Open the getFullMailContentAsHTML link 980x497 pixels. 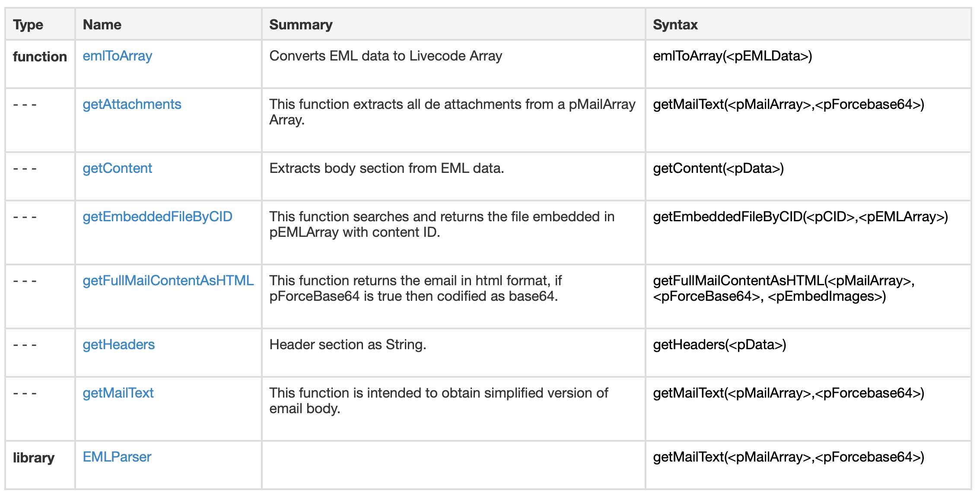168,281
